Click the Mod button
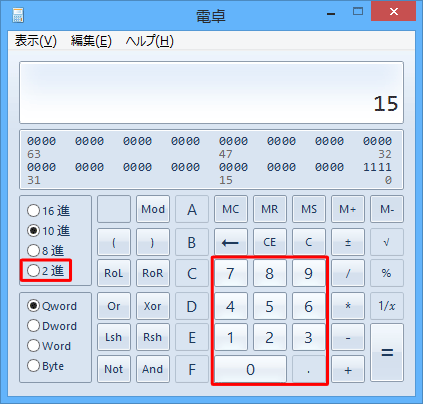 [x=153, y=209]
